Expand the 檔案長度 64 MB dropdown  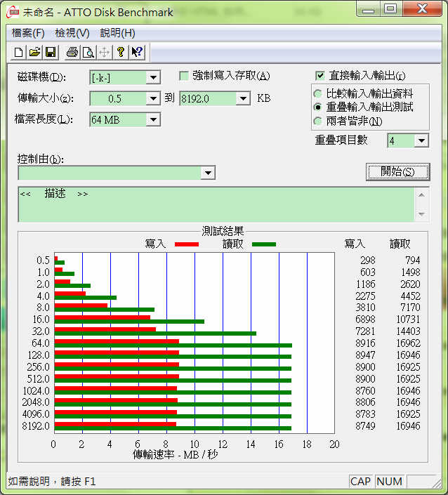[x=153, y=120]
